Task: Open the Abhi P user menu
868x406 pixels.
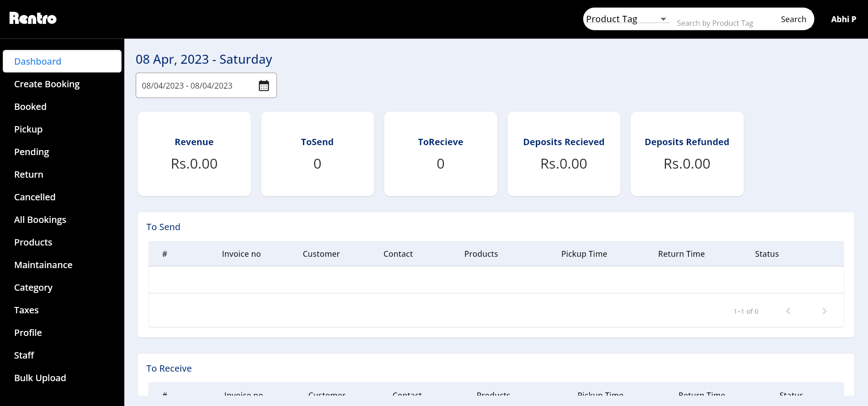Action: coord(843,19)
